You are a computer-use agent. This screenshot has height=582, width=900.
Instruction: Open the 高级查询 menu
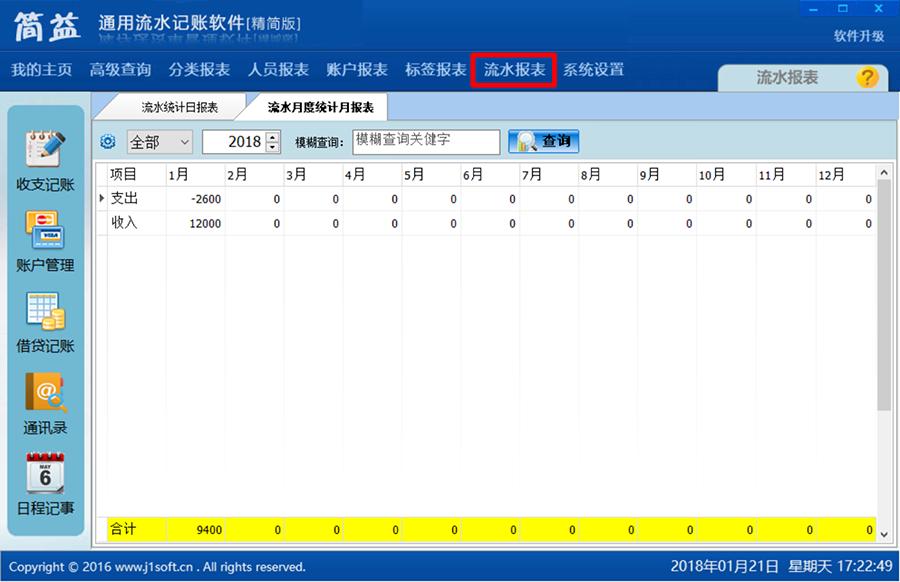tap(121, 71)
